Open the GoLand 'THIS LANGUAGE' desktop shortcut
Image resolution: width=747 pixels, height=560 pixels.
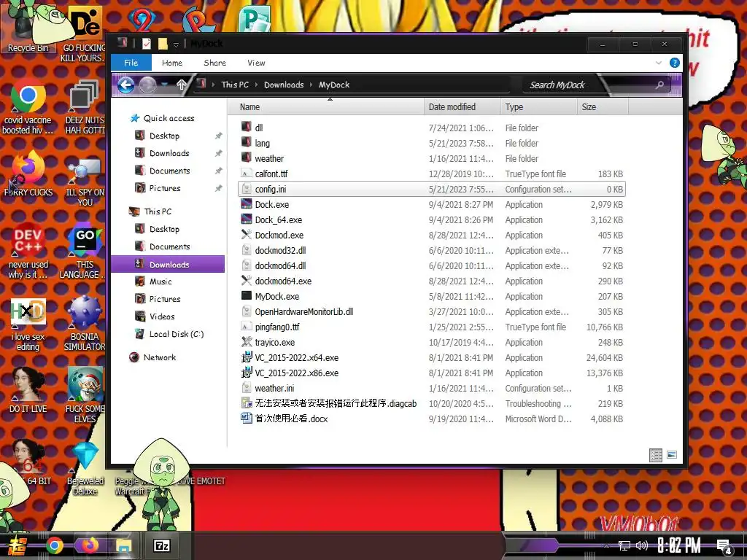85,250
